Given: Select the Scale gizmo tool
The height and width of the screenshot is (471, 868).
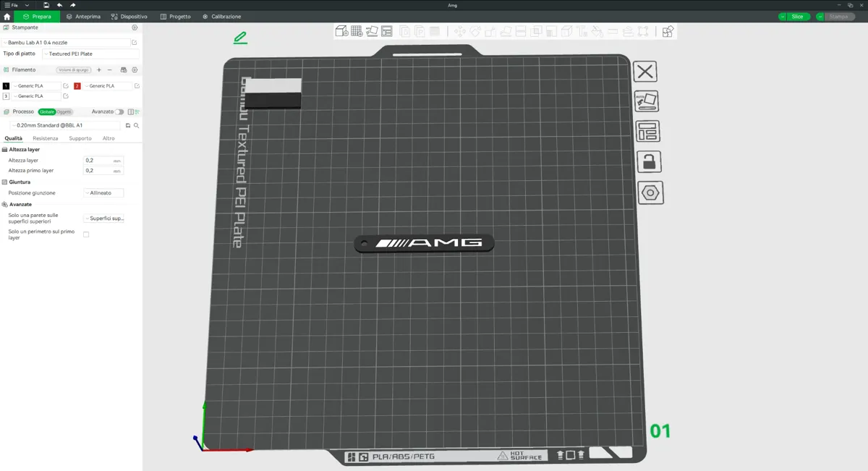Looking at the screenshot, I should (490, 31).
